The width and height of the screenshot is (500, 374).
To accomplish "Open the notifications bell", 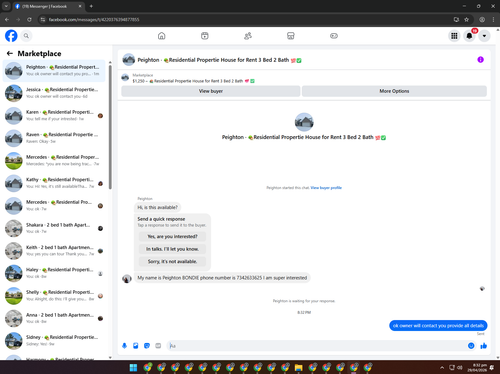I will 469,36.
